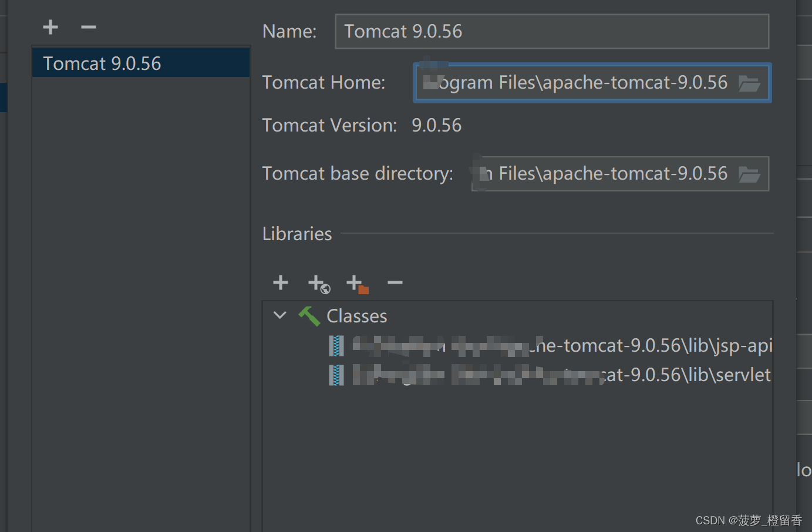Select the jsp-api library jar entry
Image resolution: width=812 pixels, height=532 pixels.
550,345
